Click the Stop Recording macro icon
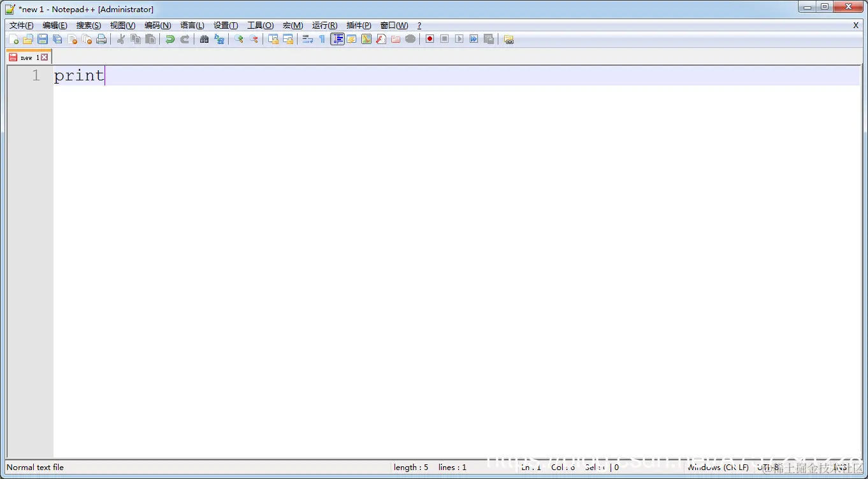The image size is (868, 479). (445, 39)
